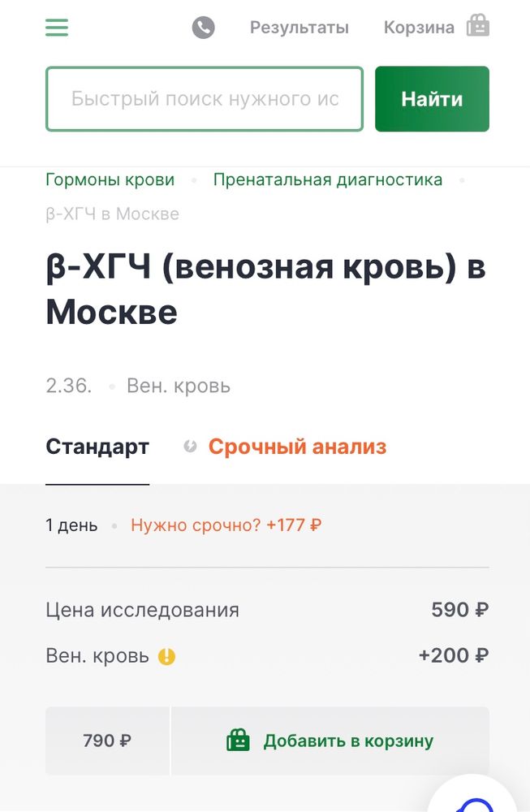Click the 2.36 test code label
The height and width of the screenshot is (812, 530).
tap(68, 387)
